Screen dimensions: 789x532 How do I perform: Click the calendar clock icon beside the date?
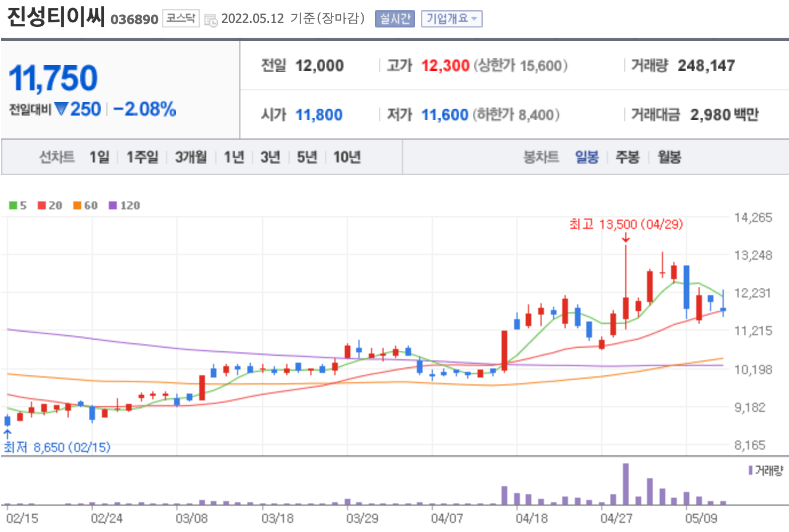click(211, 20)
